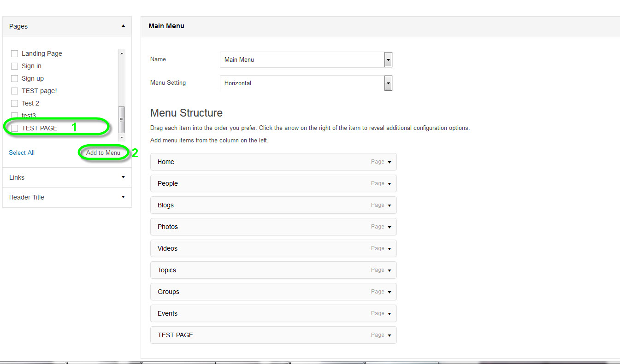Enable the Test 2 page checkbox
The image size is (620, 364).
point(14,104)
